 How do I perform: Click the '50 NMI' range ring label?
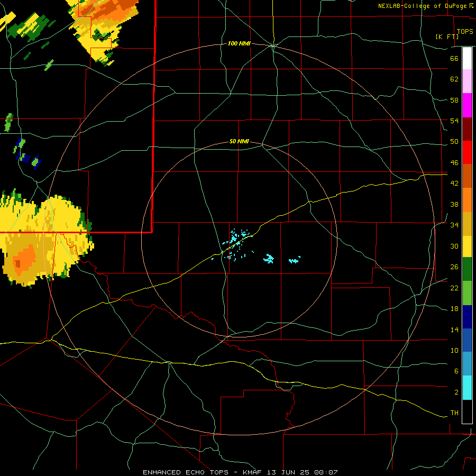pos(239,141)
